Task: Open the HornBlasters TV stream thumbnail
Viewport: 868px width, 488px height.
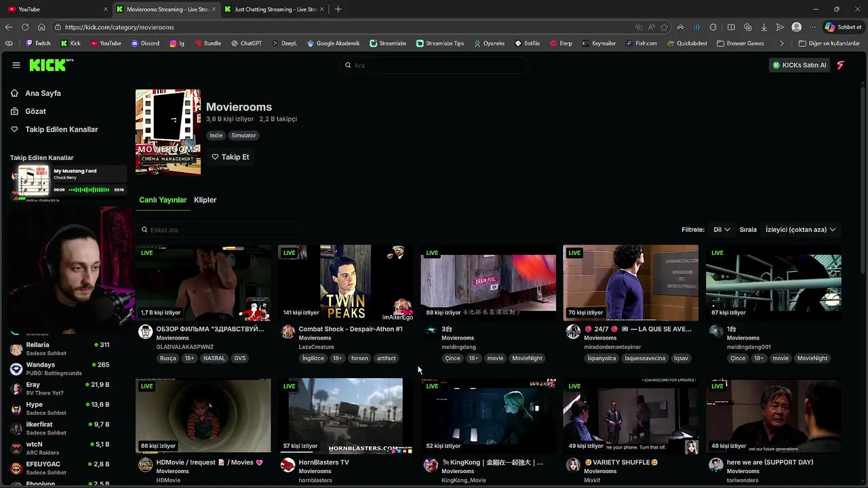Action: click(346, 416)
